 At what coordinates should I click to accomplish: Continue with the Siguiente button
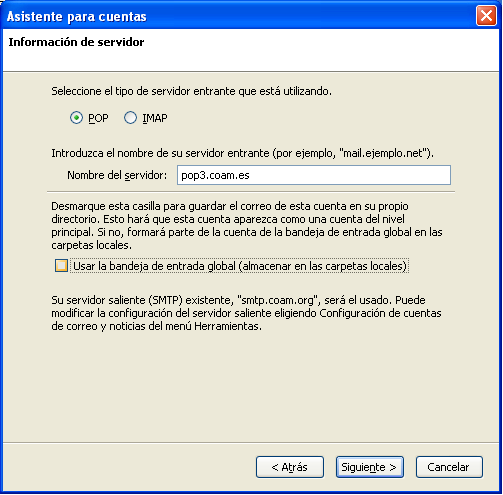click(370, 467)
